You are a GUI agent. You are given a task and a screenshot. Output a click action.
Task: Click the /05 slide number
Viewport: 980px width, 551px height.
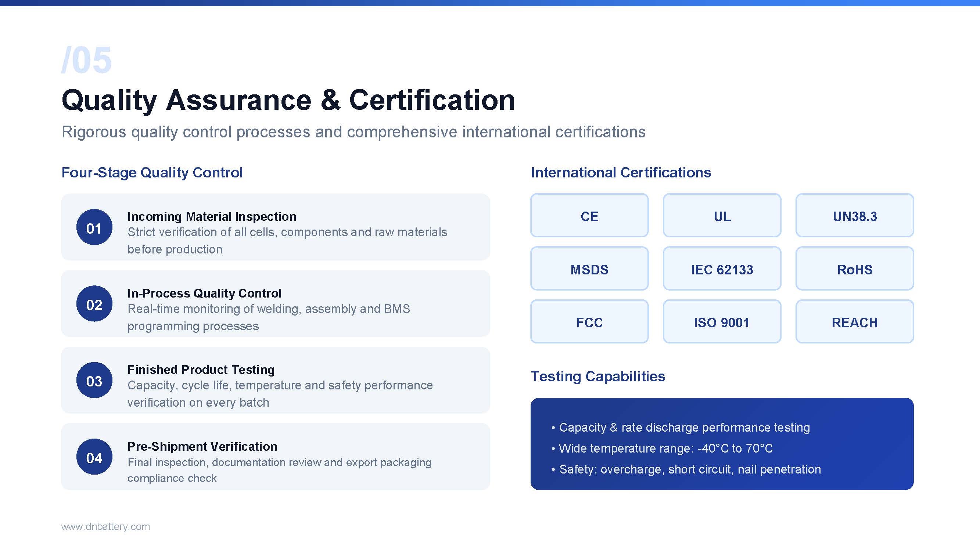pos(86,60)
